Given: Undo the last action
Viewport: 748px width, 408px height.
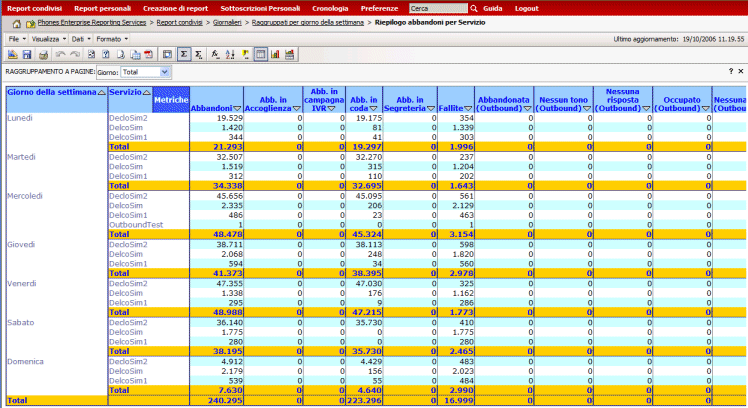Looking at the screenshot, I should [60, 54].
